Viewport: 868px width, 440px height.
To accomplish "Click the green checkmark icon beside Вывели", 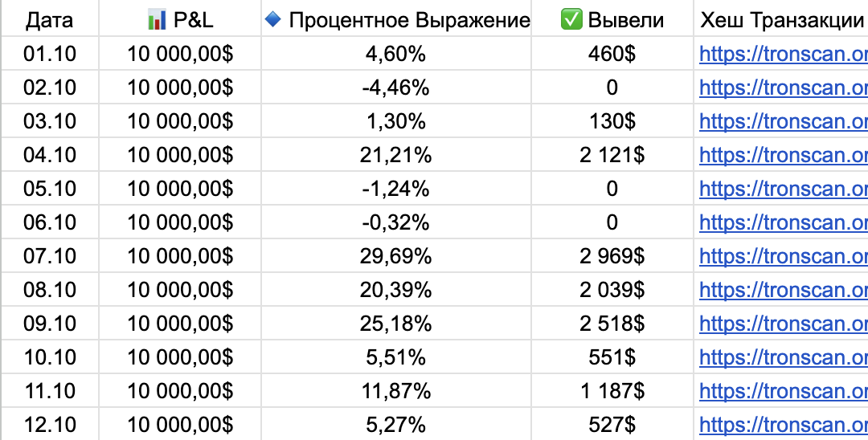I will pyautogui.click(x=571, y=19).
